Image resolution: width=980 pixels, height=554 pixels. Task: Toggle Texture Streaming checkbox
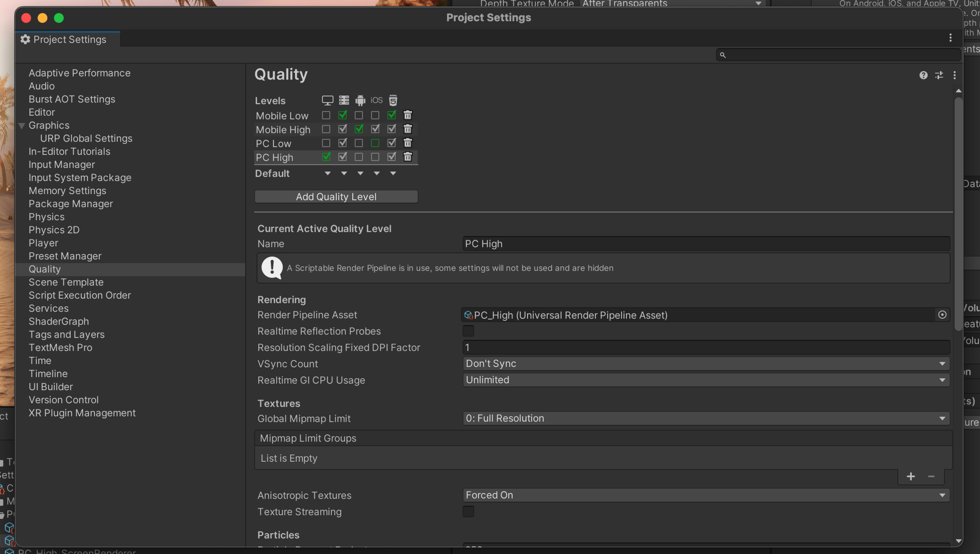[x=468, y=511]
